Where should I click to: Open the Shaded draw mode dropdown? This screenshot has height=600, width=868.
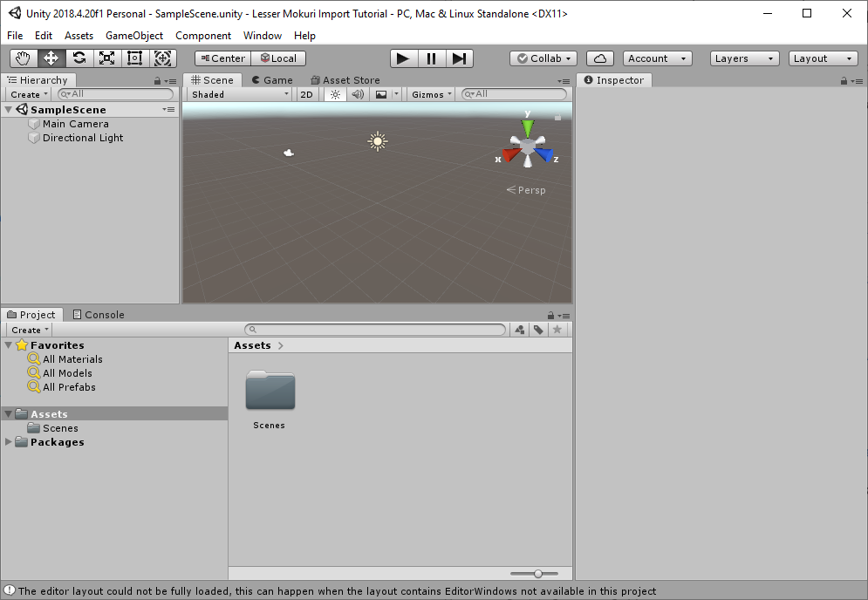tap(239, 94)
